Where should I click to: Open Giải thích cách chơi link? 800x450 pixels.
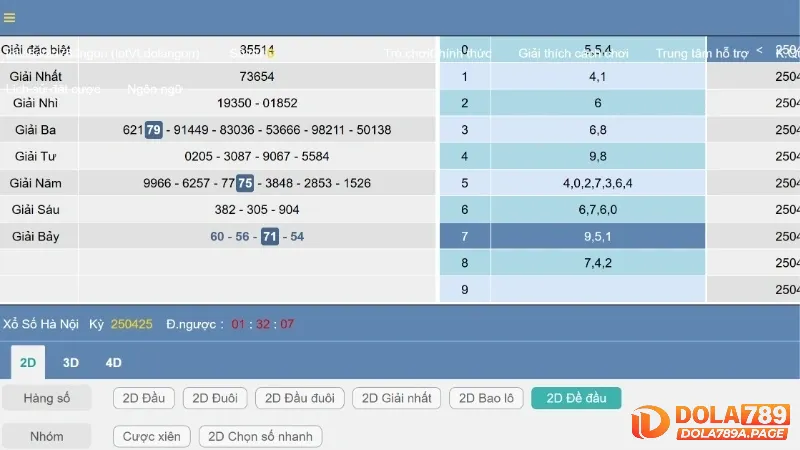coord(572,53)
